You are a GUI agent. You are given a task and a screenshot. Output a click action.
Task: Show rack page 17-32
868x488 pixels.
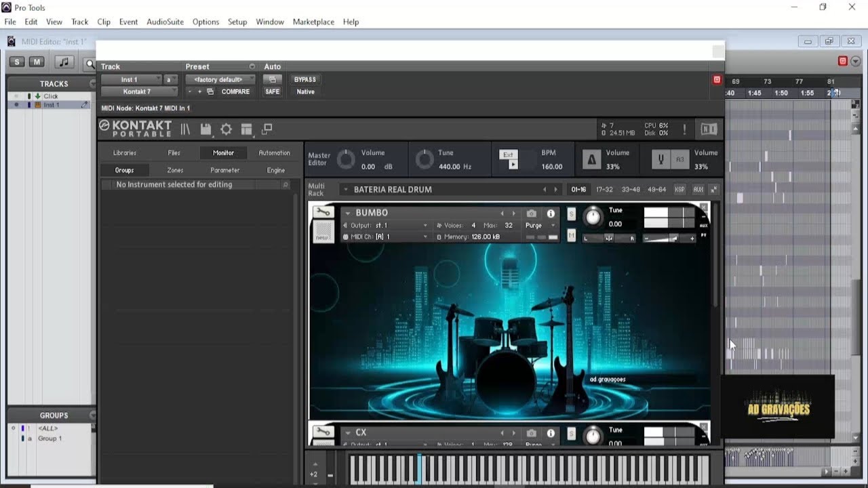[604, 190]
